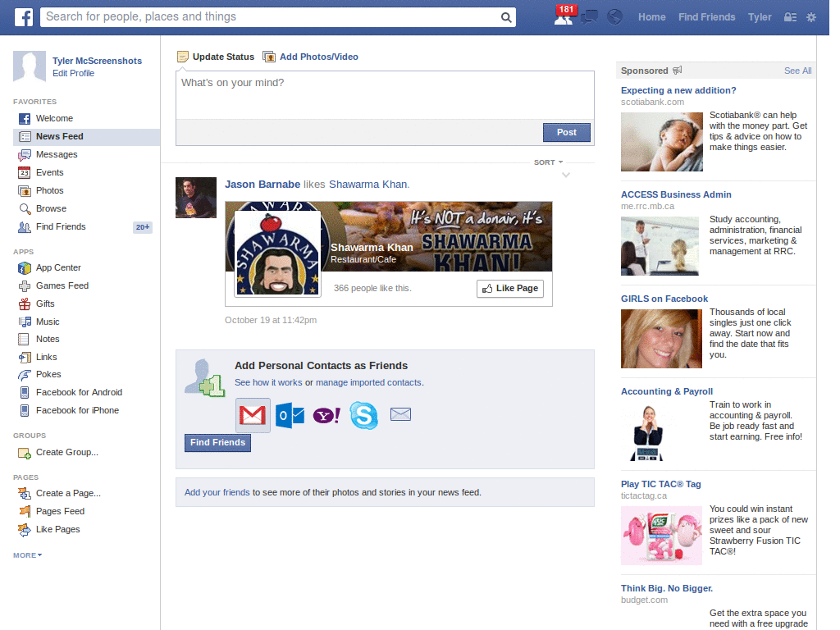Screen dimensions: 840x630
Task: Click the Music icon
Action: (25, 322)
